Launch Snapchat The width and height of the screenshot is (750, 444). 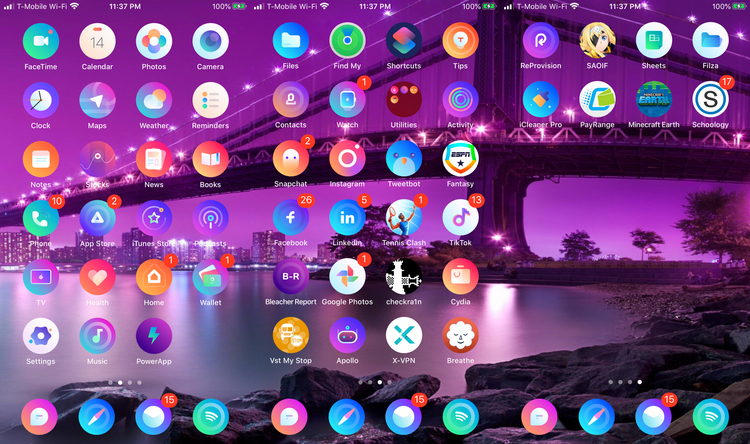(291, 159)
